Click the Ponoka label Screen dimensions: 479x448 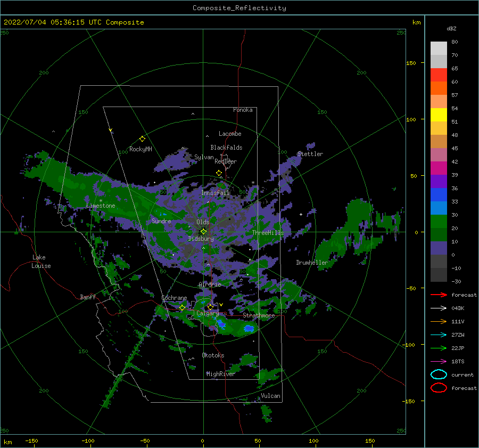point(243,110)
